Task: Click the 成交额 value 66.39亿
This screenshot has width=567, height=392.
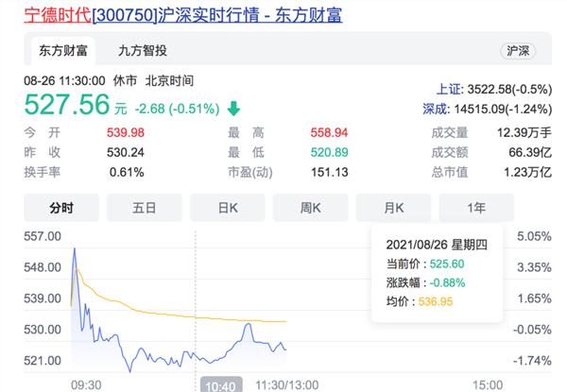Action: click(530, 152)
